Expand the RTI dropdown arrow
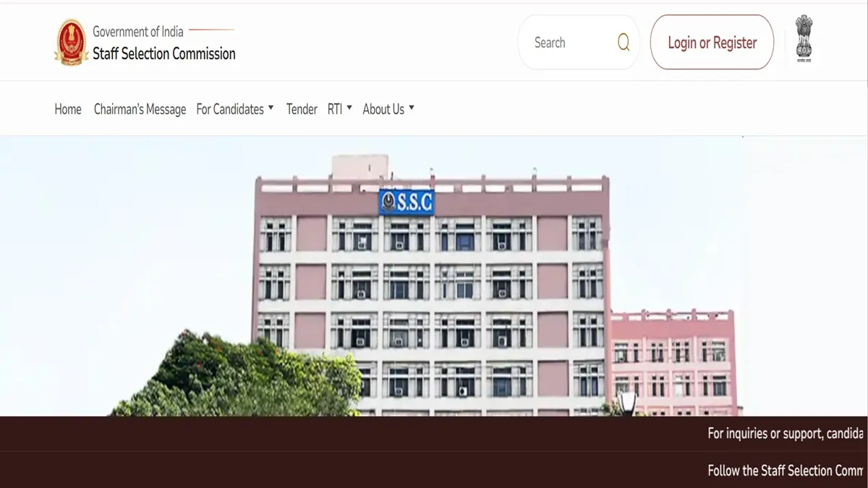This screenshot has height=488, width=868. (349, 108)
